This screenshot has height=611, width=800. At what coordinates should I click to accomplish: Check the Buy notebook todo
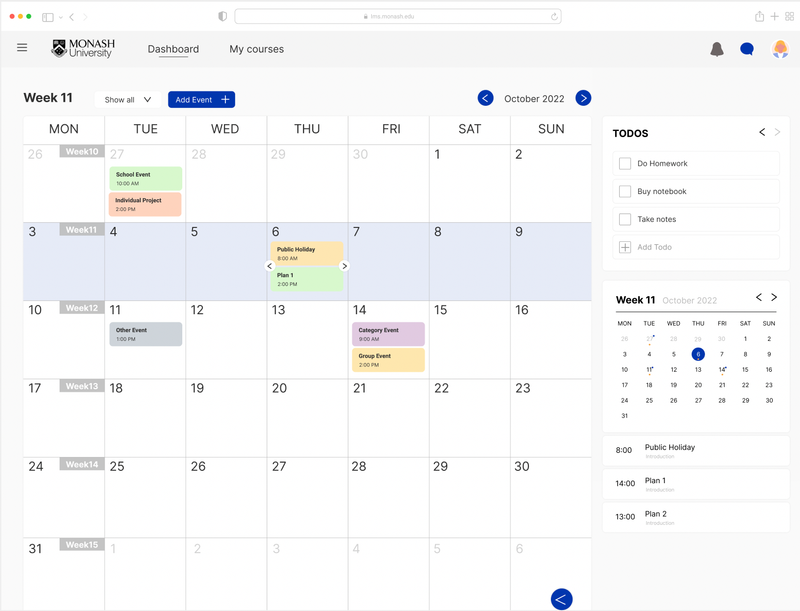(625, 191)
